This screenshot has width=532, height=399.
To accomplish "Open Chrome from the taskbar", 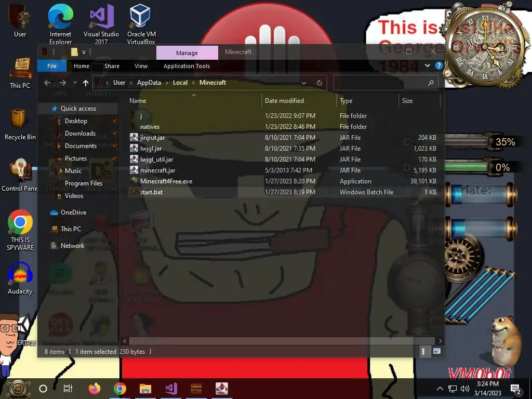I will click(120, 389).
